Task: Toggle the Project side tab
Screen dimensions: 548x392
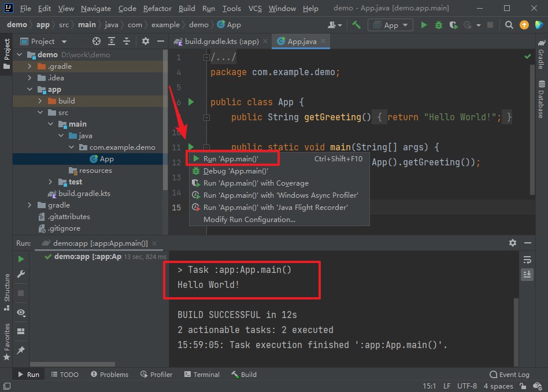Action: tap(6, 54)
